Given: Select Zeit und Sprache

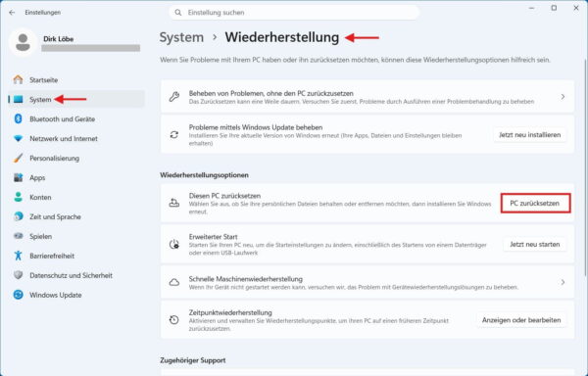Looking at the screenshot, I should pos(76,216).
